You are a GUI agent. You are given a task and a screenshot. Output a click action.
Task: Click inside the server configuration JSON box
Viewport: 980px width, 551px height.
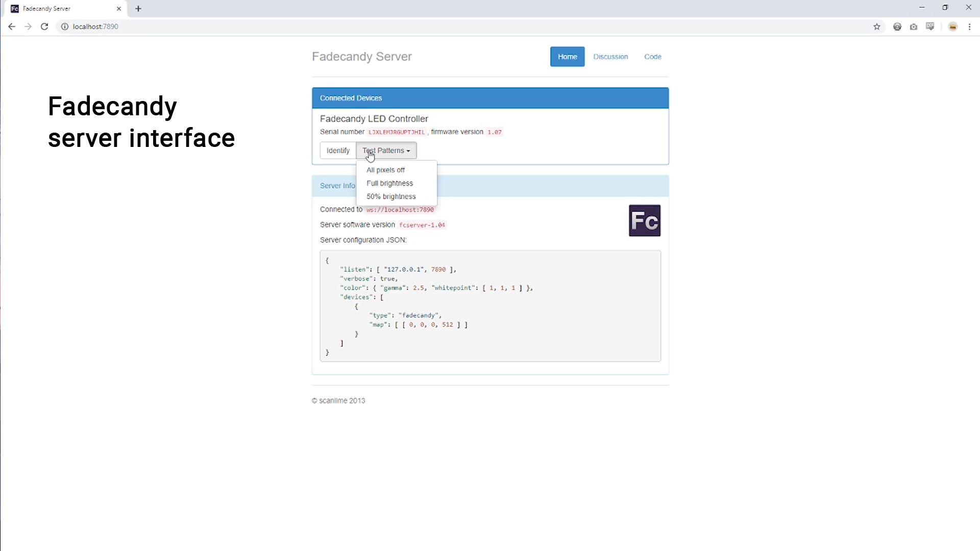click(x=491, y=306)
